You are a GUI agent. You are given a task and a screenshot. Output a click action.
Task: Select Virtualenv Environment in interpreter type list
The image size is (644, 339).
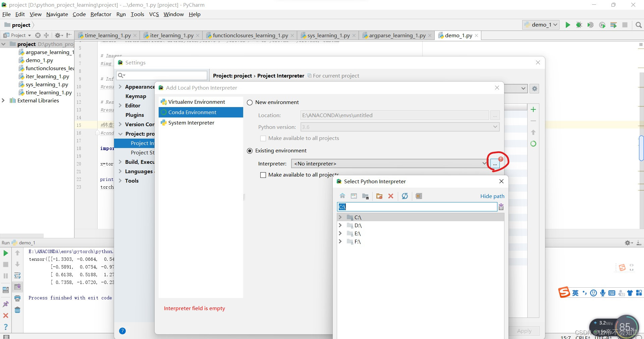(201, 102)
